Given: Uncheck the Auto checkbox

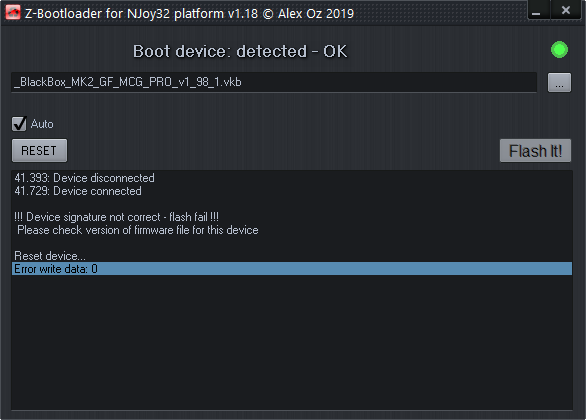Looking at the screenshot, I should point(19,124).
